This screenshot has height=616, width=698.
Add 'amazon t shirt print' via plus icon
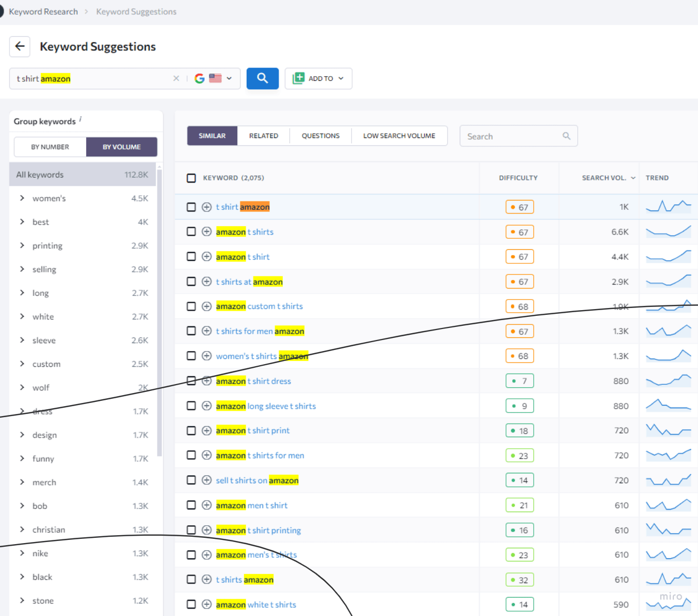coord(207,430)
